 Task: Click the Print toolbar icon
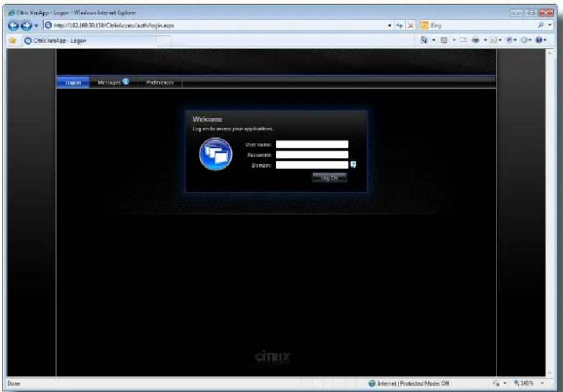[x=476, y=40]
